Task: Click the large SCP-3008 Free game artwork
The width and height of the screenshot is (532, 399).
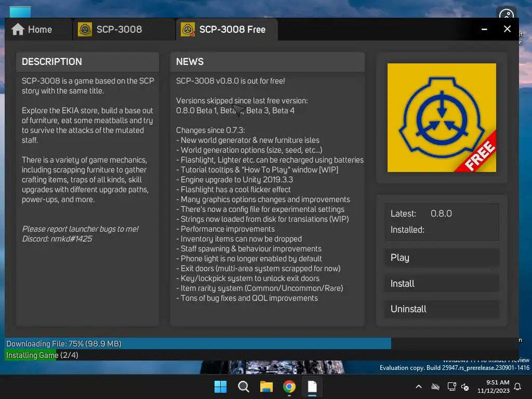Action: coord(442,117)
